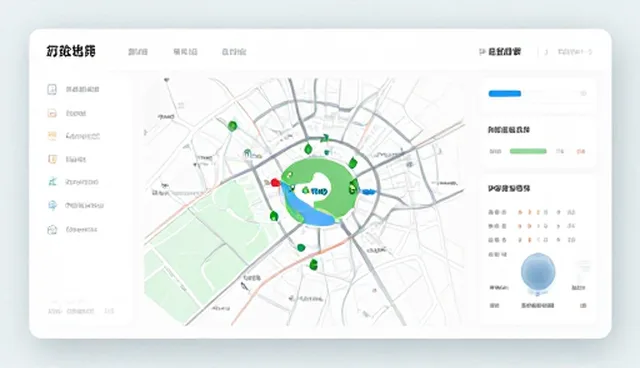Click the southernmost green marker near orange road
Image resolution: width=640 pixels, height=368 pixels.
[x=313, y=265]
